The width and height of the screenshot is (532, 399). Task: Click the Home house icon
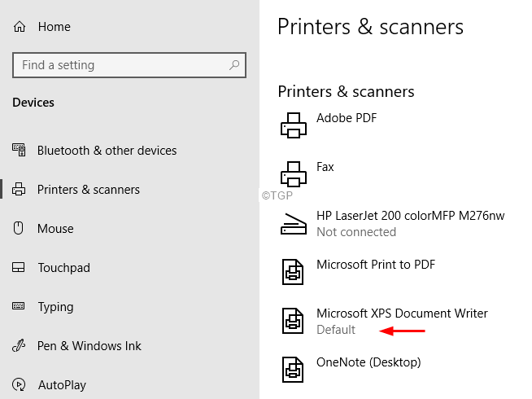[20, 27]
